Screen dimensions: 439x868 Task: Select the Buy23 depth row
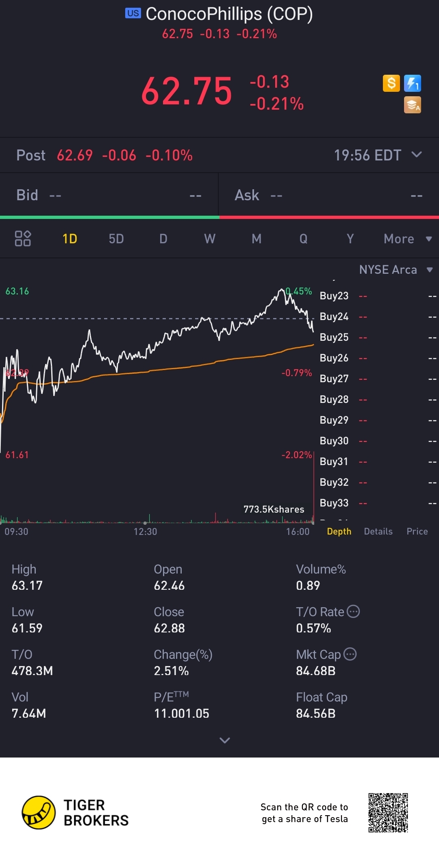point(378,296)
